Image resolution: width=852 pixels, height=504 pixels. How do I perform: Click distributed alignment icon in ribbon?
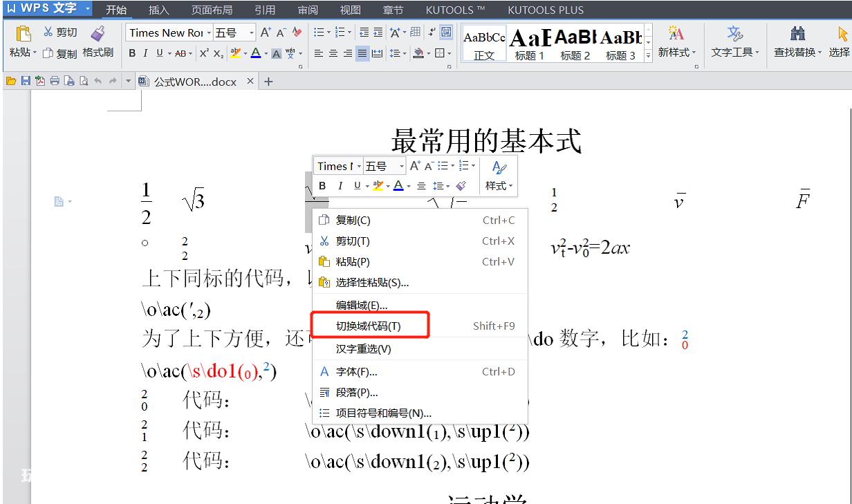click(x=377, y=53)
